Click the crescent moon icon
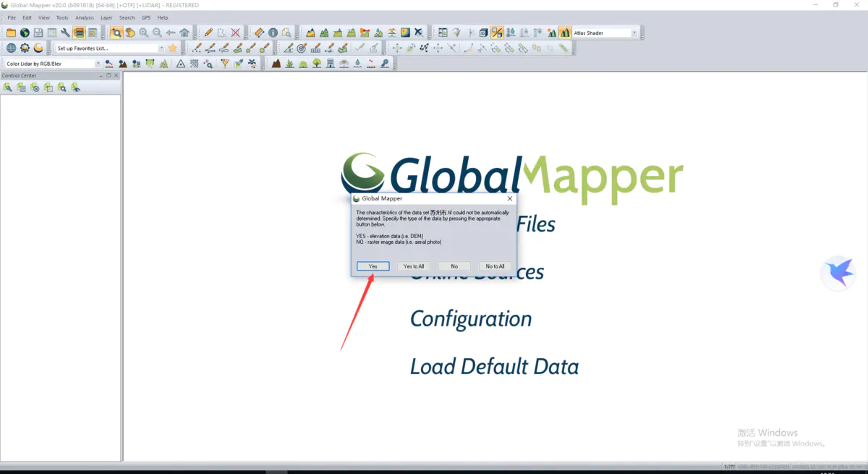The image size is (868, 474). [x=38, y=48]
